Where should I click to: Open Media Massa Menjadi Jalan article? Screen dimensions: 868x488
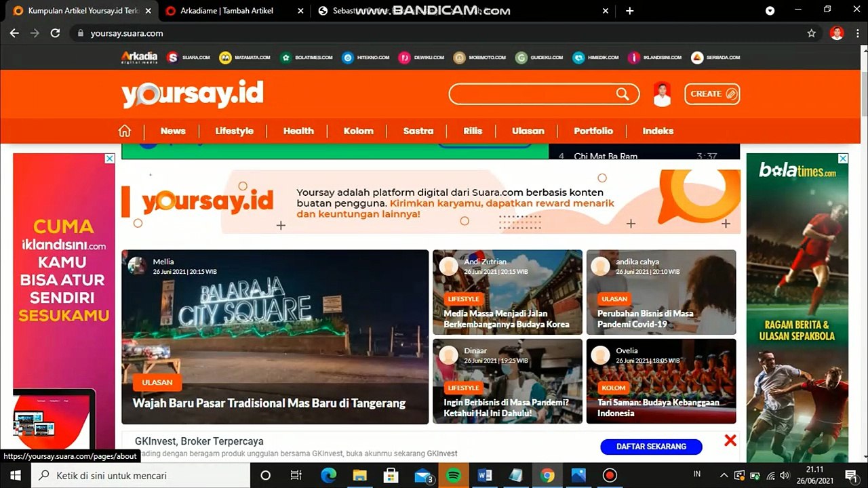click(507, 319)
